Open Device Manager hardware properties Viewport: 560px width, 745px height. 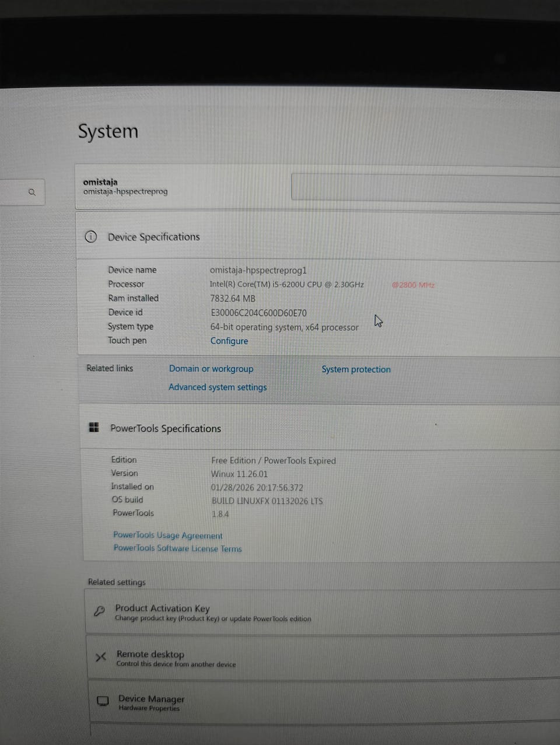[325, 702]
